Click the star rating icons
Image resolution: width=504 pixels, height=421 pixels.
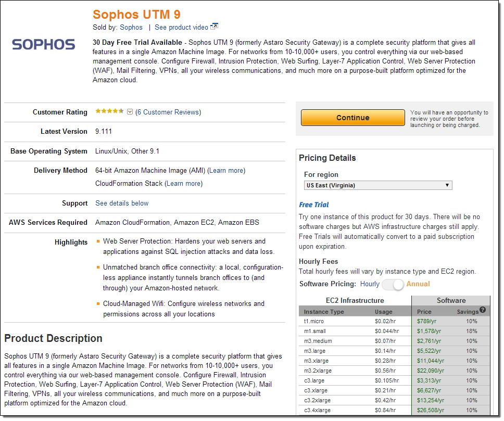point(109,111)
